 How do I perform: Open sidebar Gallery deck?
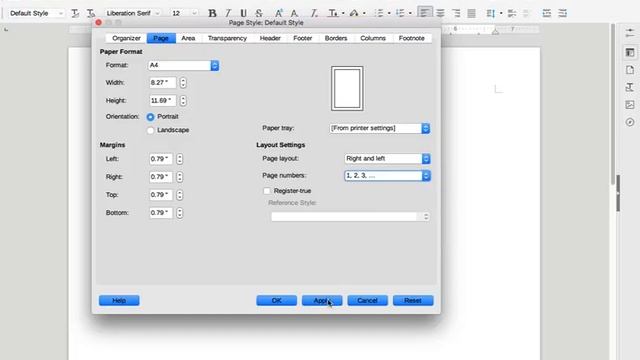tap(630, 104)
